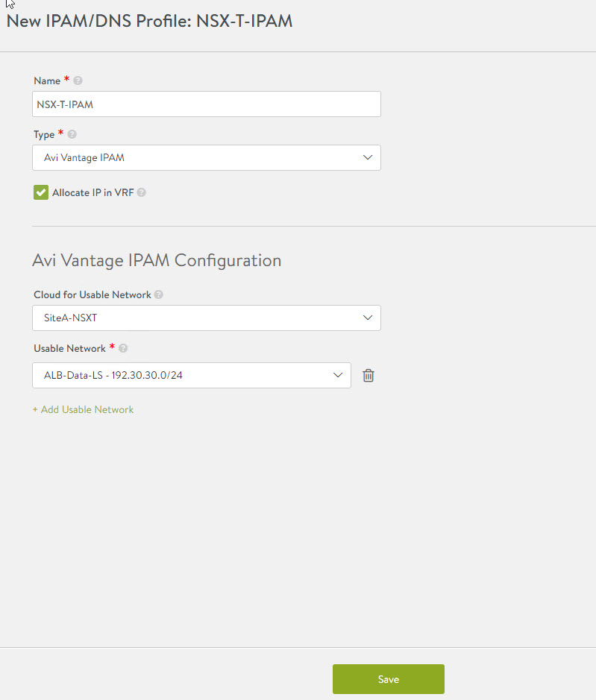Click the chevron on the Cloud field
This screenshot has height=700, width=596.
click(x=367, y=318)
